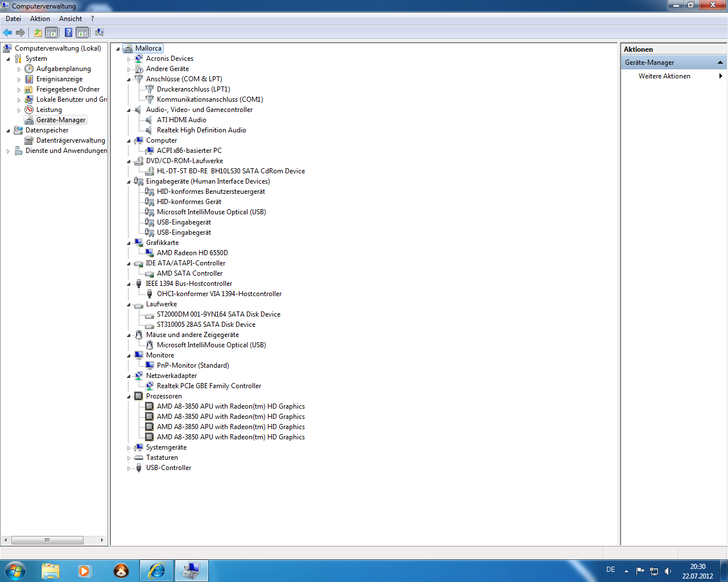728x582 pixels.
Task: Select HID-konformes Benutzersteuergerät
Action: point(211,192)
